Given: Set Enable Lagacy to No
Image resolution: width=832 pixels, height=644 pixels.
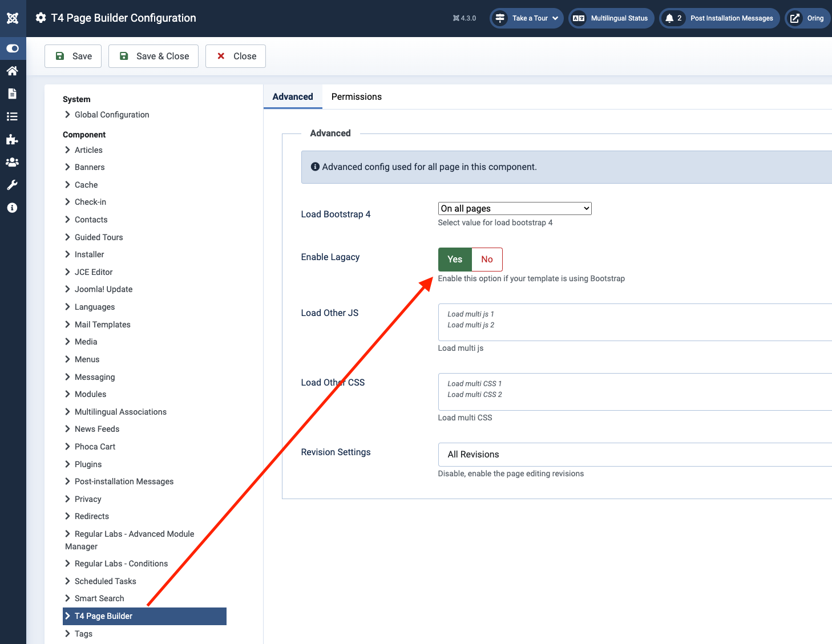Looking at the screenshot, I should tap(487, 260).
